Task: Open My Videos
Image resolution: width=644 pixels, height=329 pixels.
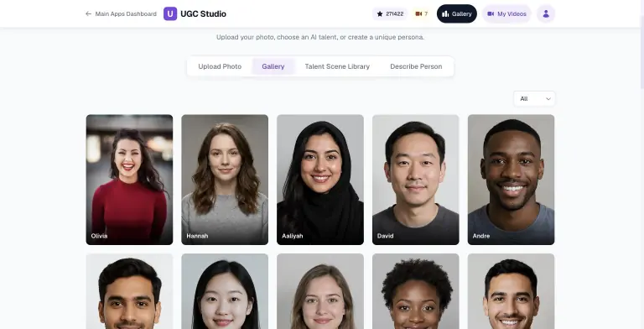Action: 506,13
